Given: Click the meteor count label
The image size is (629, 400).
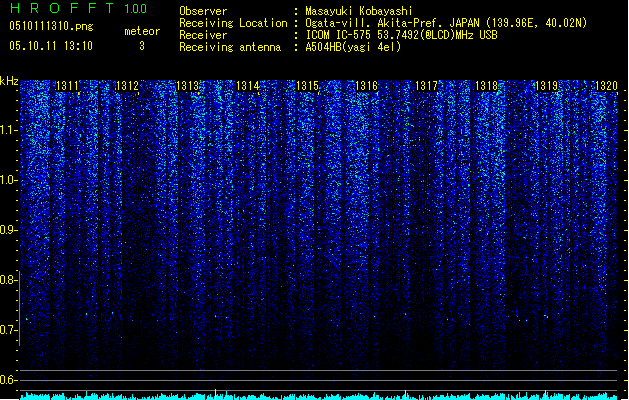Looking at the screenshot, I should pos(142,31).
